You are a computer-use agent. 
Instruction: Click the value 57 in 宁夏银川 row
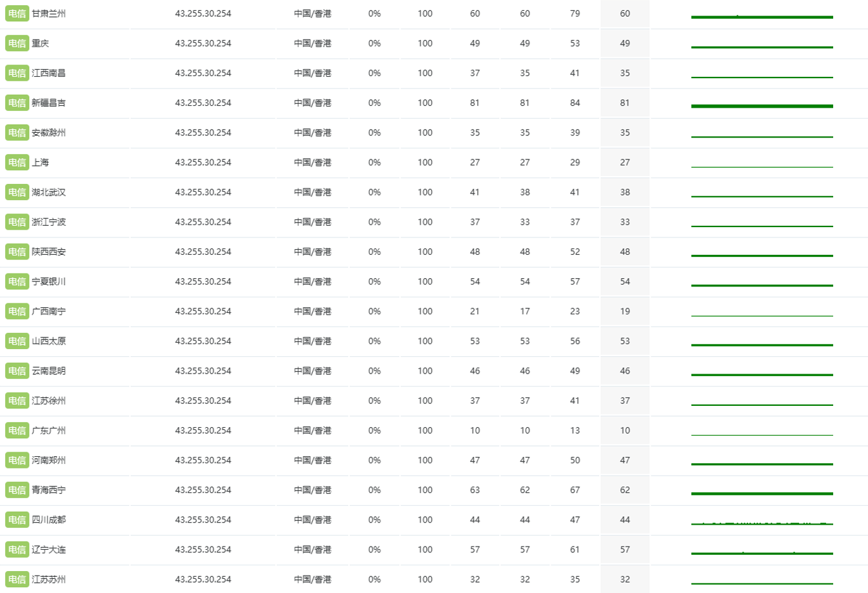[x=575, y=281]
